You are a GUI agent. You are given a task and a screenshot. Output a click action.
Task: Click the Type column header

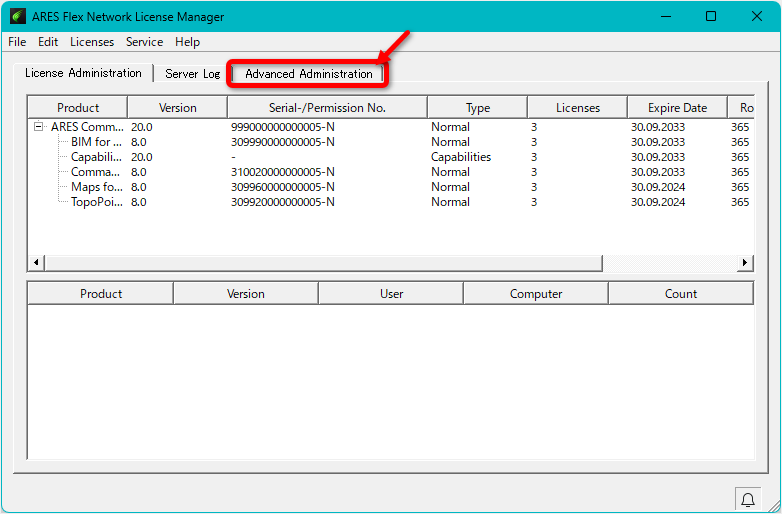point(477,108)
